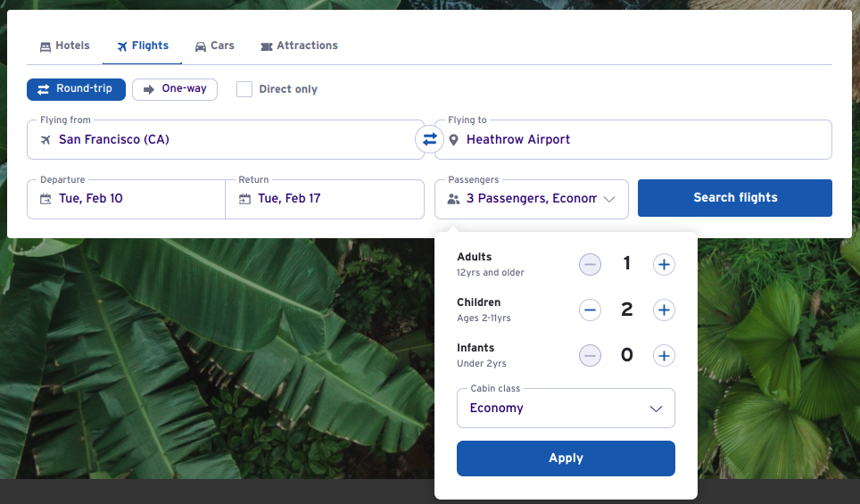
Task: Click the Return calendar icon
Action: point(244,199)
